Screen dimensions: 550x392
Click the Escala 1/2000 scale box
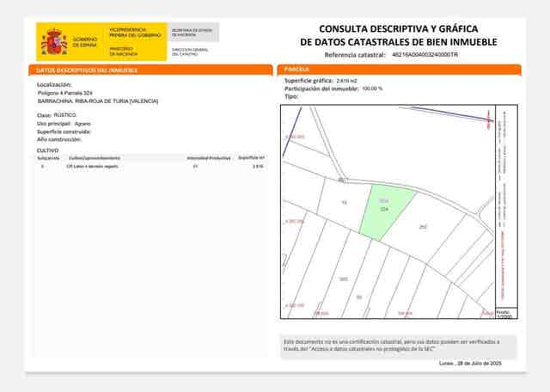(503, 315)
